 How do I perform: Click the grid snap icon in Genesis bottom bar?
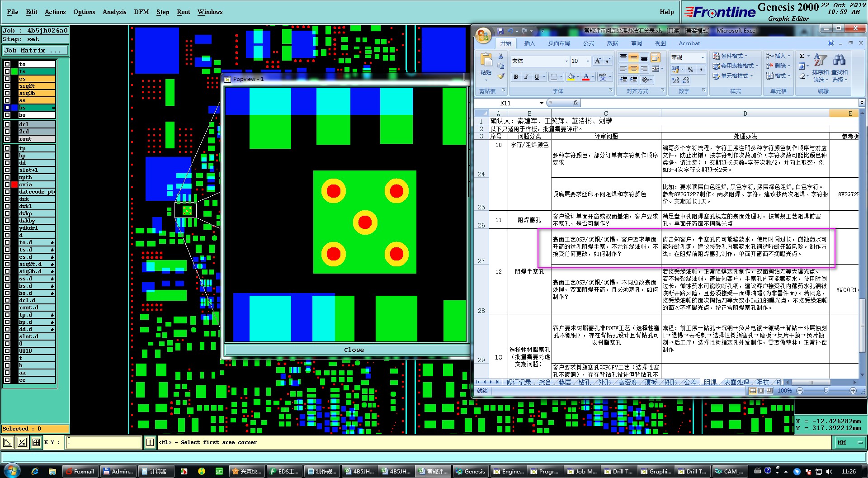[36, 442]
